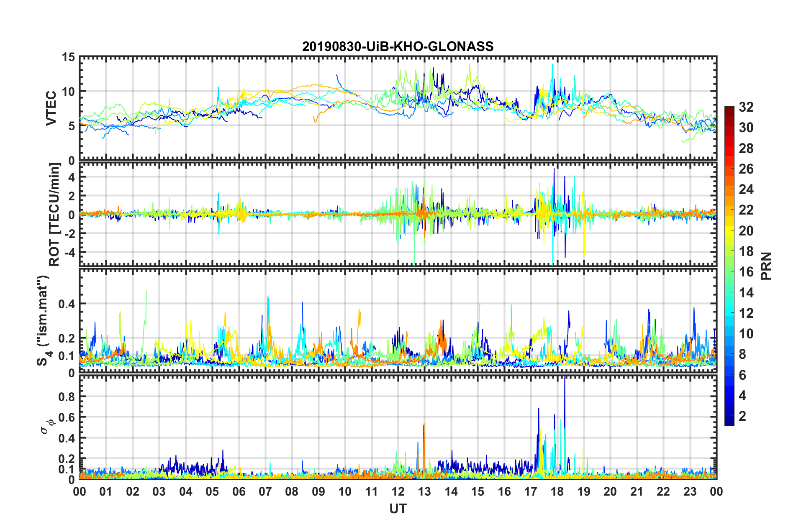Image resolution: width=796 pixels, height=532 pixels.
Task: Click inside the ROT plot panel
Action: [398, 214]
